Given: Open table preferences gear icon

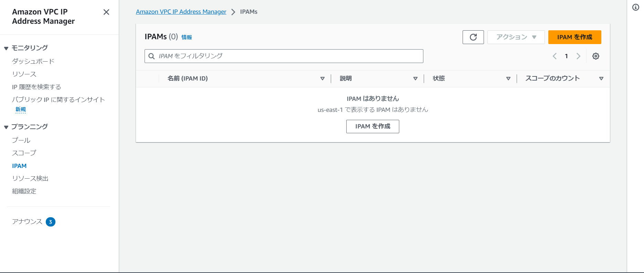Looking at the screenshot, I should pyautogui.click(x=596, y=56).
